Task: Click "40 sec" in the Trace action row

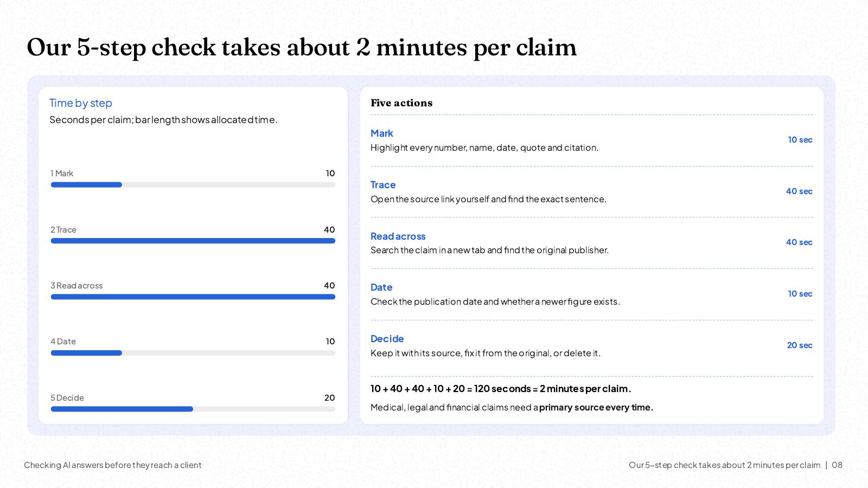Action: [799, 191]
